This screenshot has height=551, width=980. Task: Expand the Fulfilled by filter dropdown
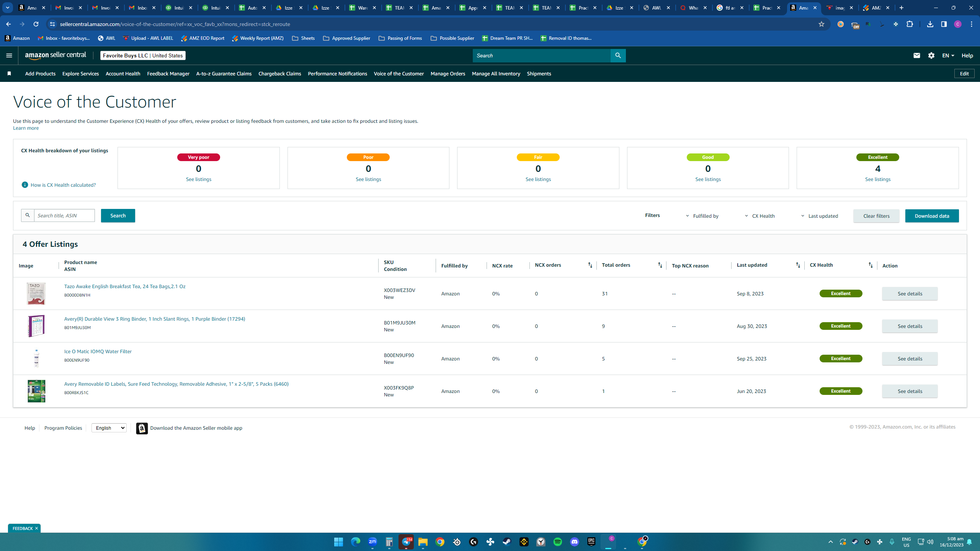coord(702,216)
